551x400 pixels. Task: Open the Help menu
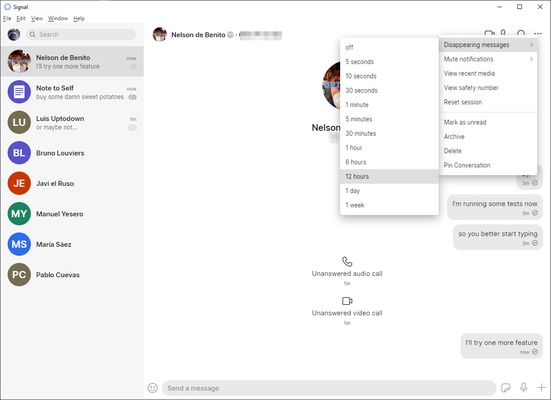79,18
